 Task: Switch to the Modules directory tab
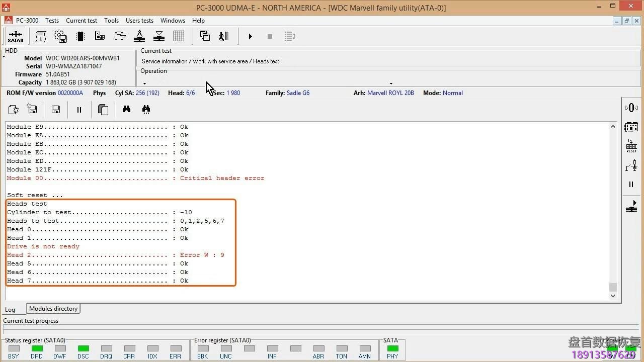point(53,309)
